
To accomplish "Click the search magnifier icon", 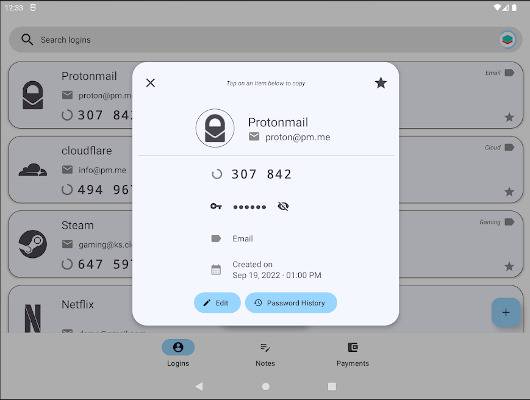I will coord(27,40).
